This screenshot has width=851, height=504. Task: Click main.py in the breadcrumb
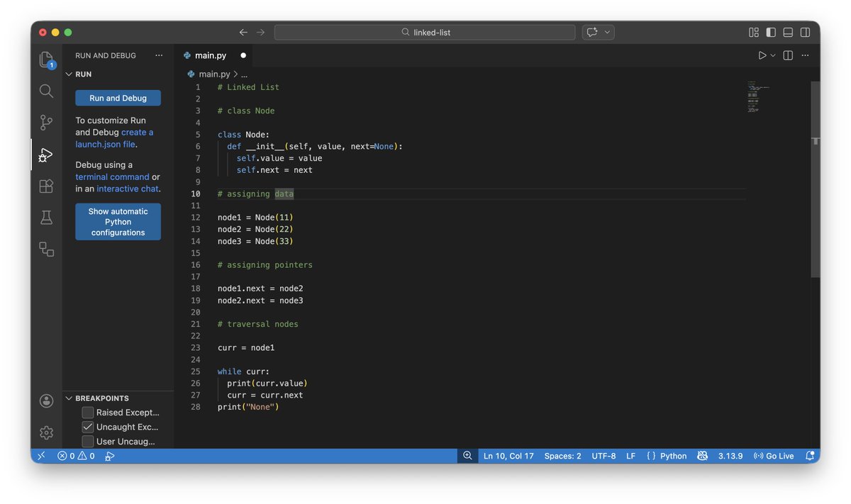point(213,74)
